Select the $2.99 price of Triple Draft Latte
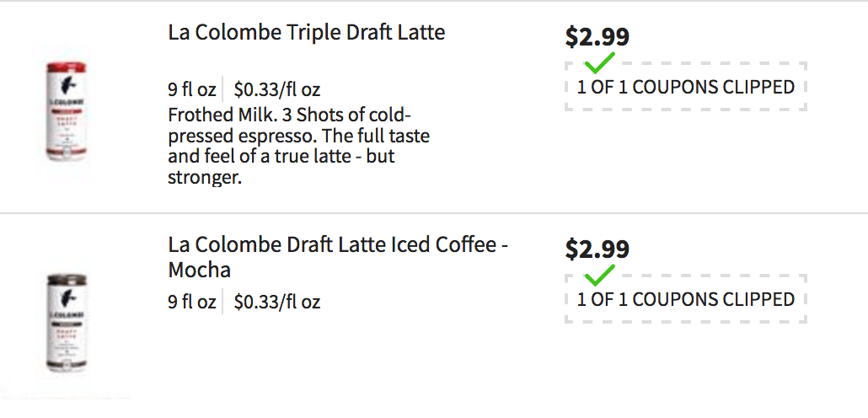Viewport: 868px width, 418px height. point(597,36)
